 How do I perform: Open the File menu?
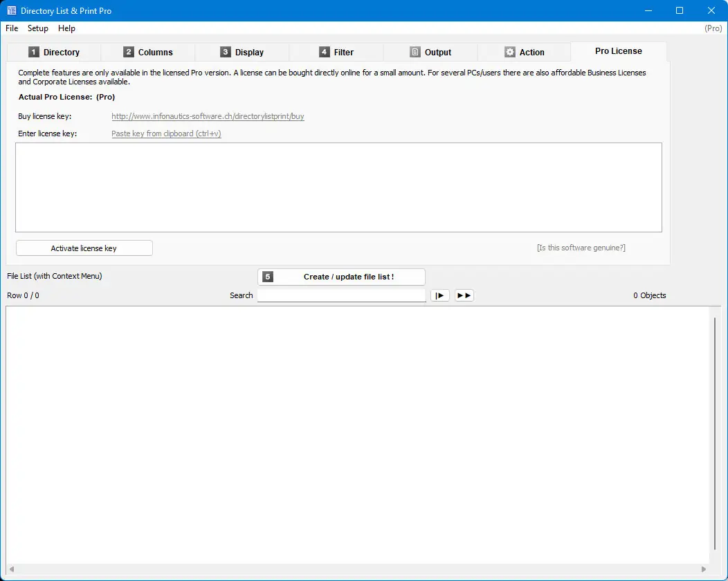point(12,28)
